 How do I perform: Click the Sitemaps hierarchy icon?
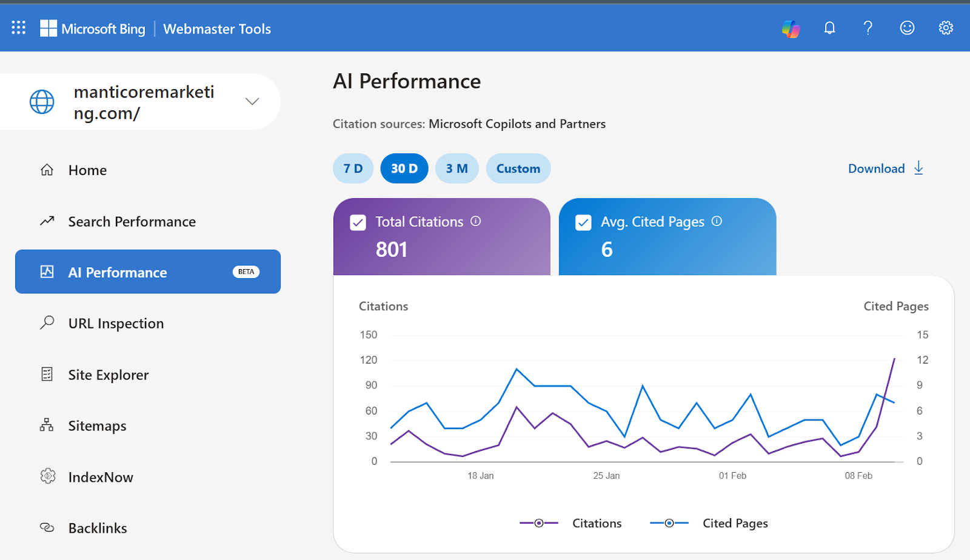coord(47,425)
